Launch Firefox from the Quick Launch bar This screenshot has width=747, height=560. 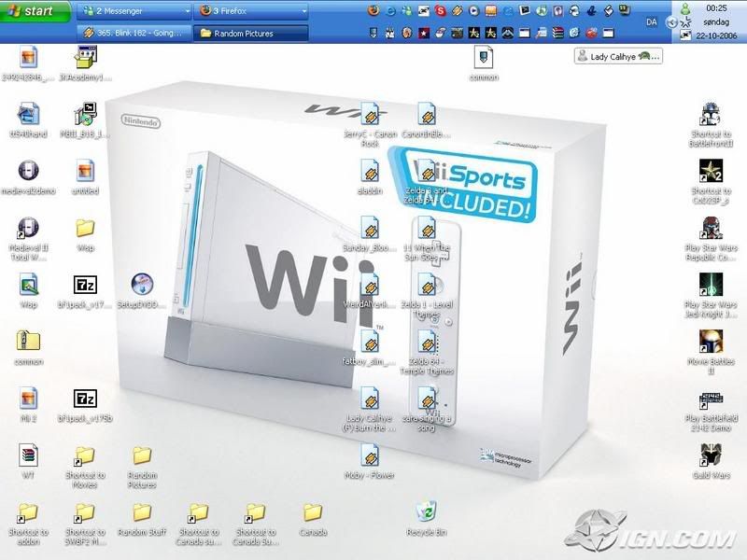(373, 10)
